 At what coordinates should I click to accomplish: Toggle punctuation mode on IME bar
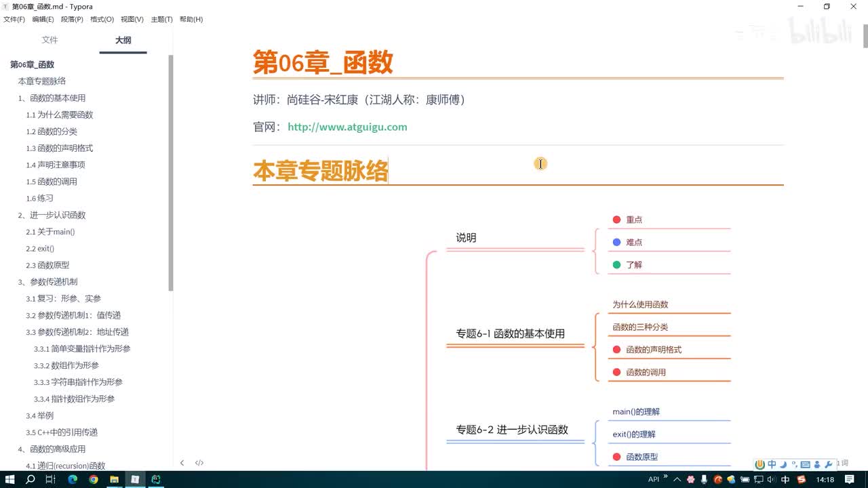pos(794,464)
